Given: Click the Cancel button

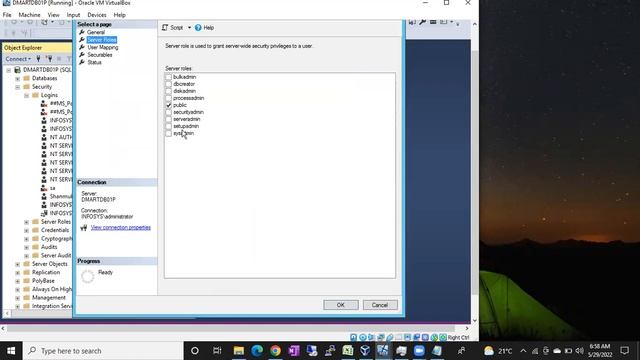Looking at the screenshot, I should tap(380, 305).
